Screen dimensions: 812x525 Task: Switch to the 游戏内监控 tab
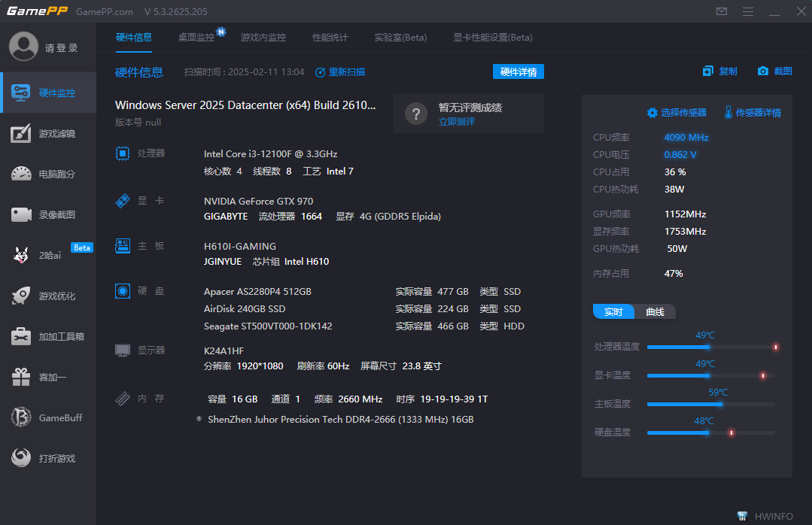click(263, 38)
